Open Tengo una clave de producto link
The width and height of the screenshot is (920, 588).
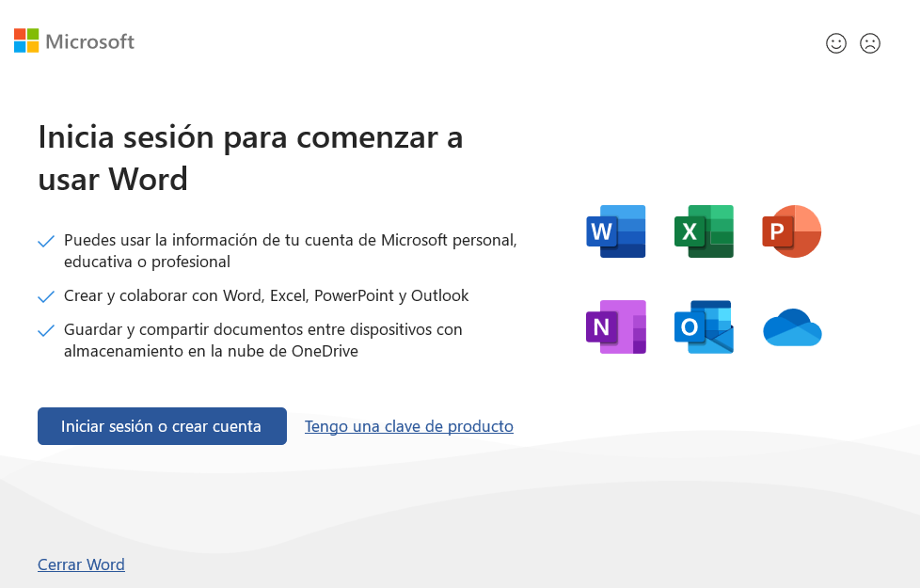(408, 426)
